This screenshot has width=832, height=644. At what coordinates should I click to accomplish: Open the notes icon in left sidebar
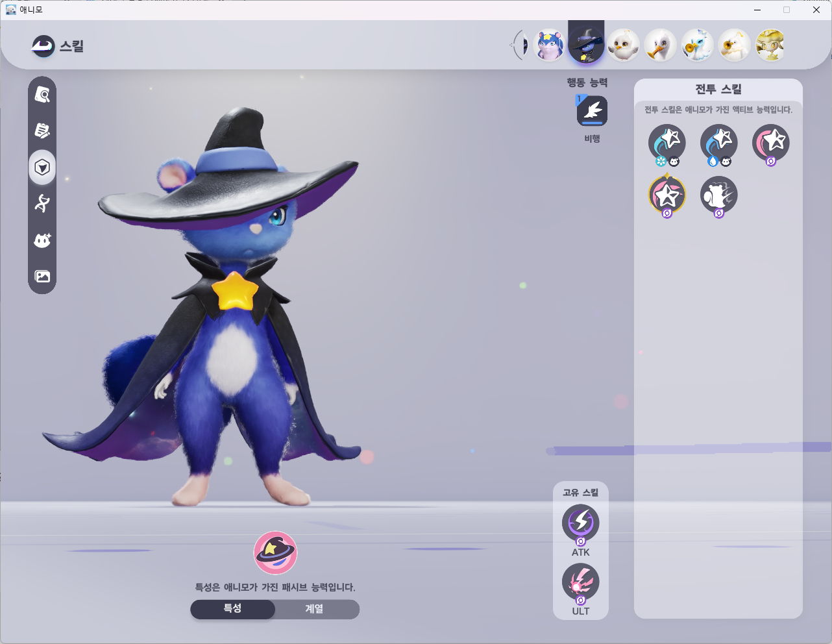click(x=42, y=130)
